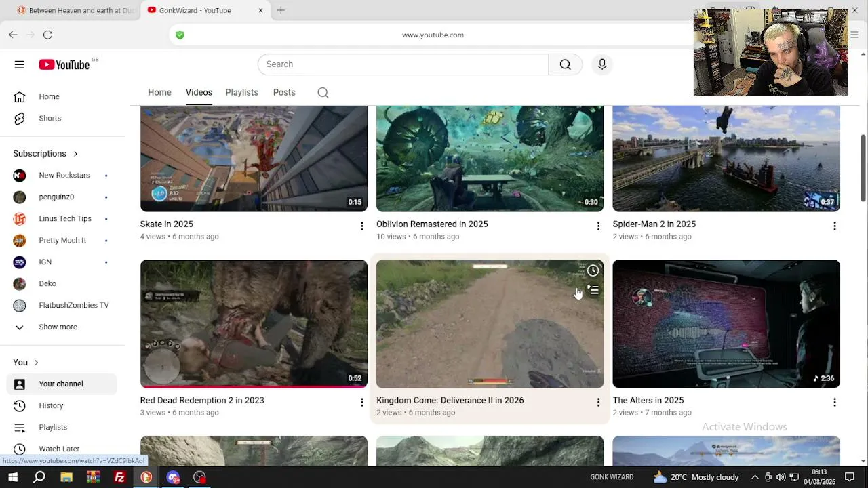Show hidden system tray icons
Screen dimensions: 868x488
click(755, 477)
